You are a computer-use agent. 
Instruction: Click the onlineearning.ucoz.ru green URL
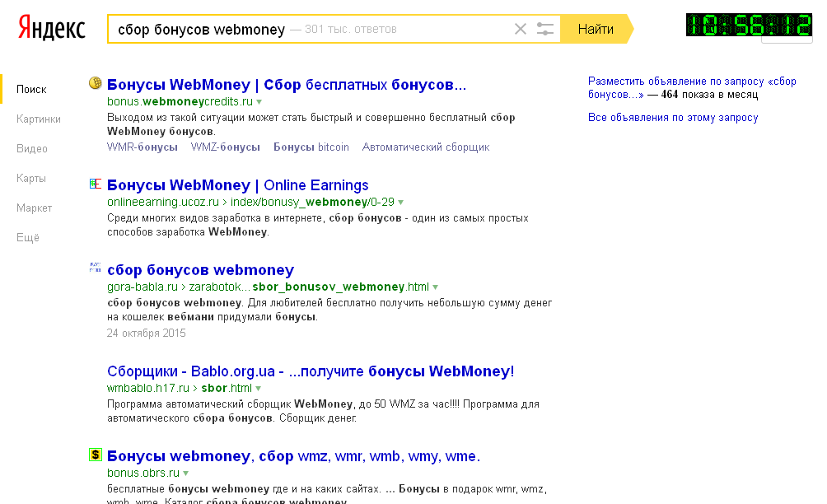pos(163,202)
